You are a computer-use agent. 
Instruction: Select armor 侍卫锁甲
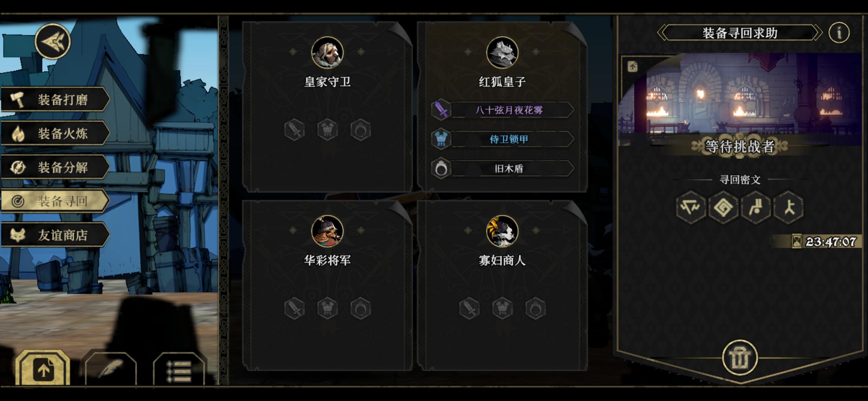pos(503,139)
